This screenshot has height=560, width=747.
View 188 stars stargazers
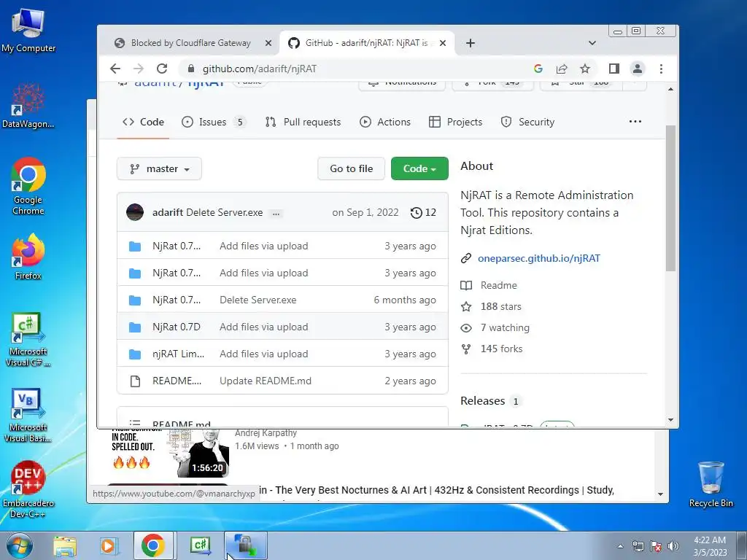[x=491, y=307]
